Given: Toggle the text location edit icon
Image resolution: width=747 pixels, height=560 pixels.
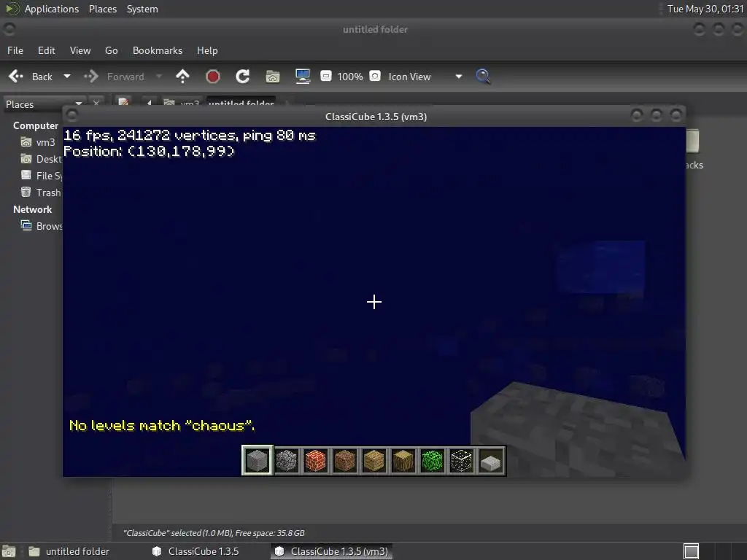Looking at the screenshot, I should [x=123, y=102].
